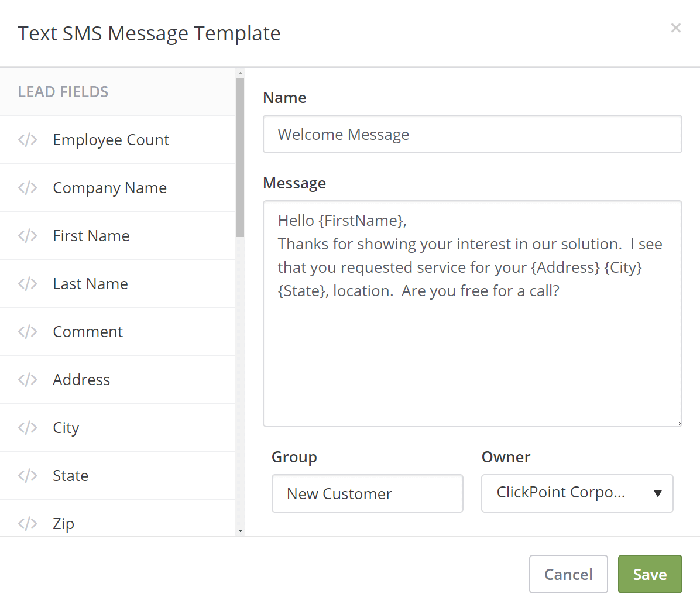Cancel the template dialog

click(568, 574)
